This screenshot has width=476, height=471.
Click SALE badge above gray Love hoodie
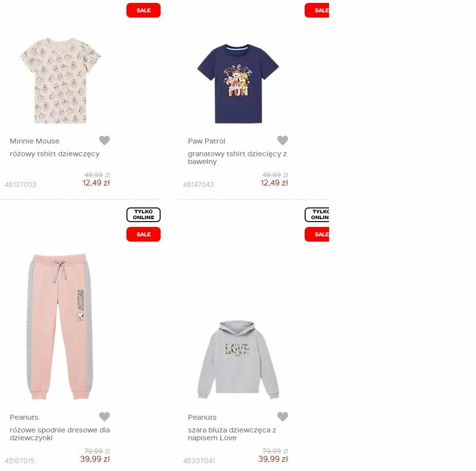coord(317,234)
